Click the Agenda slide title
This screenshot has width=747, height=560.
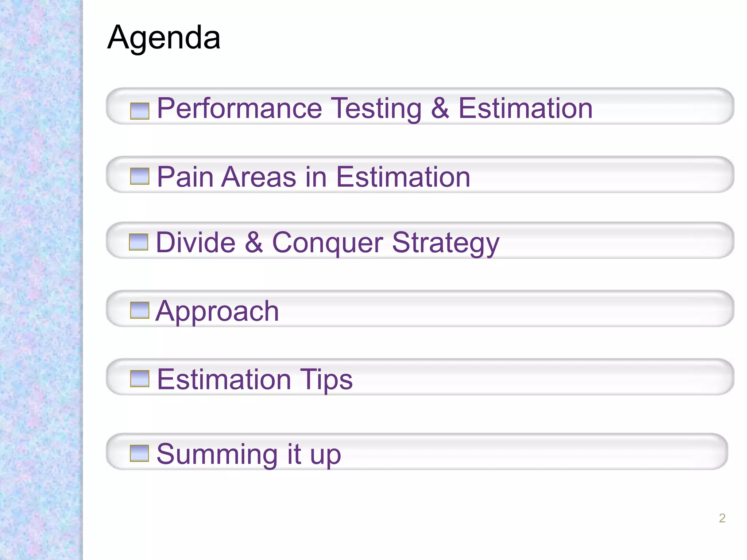(164, 38)
